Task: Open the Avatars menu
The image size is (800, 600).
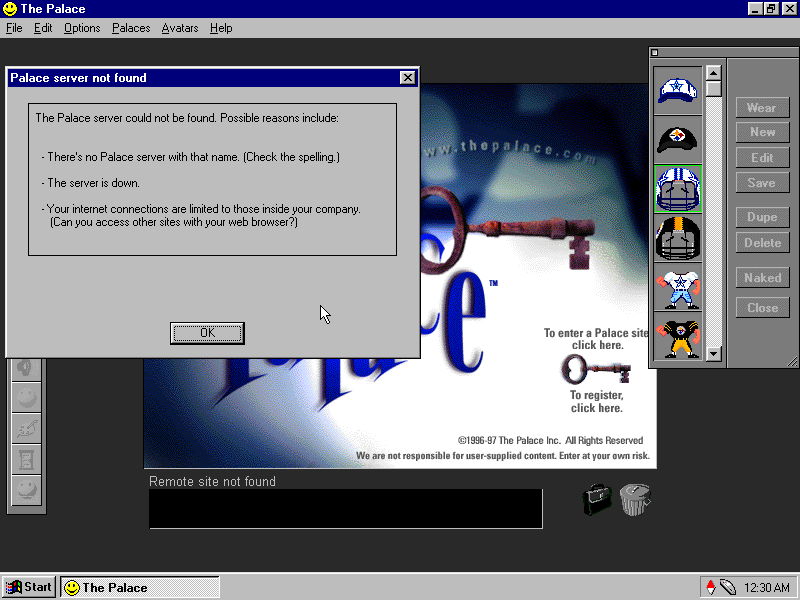Action: point(180,28)
